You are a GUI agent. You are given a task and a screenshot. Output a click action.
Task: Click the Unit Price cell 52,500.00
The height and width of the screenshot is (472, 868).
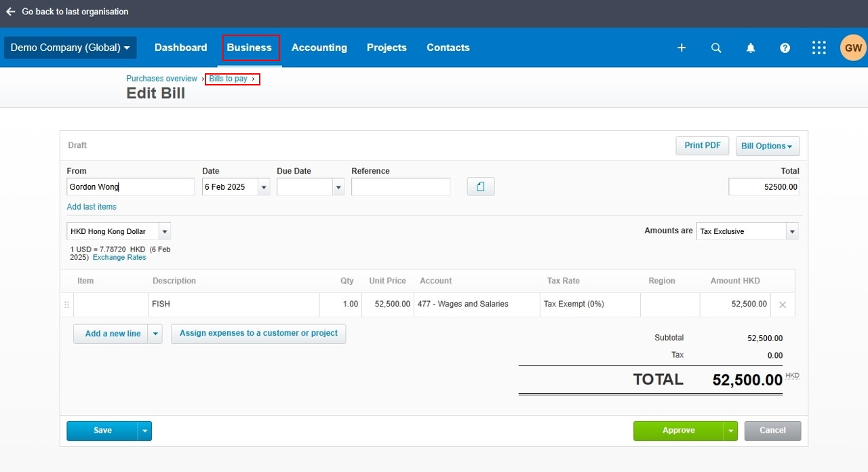pyautogui.click(x=387, y=304)
